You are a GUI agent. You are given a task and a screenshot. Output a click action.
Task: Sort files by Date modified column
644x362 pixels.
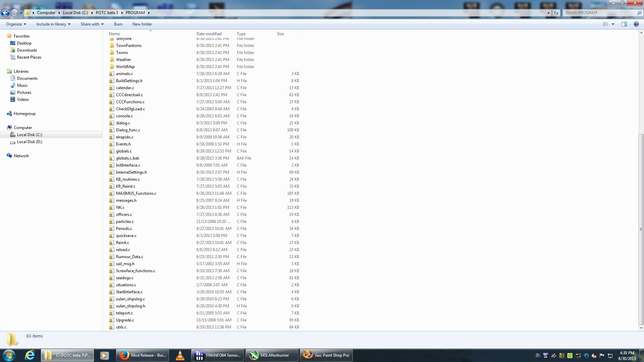(209, 34)
